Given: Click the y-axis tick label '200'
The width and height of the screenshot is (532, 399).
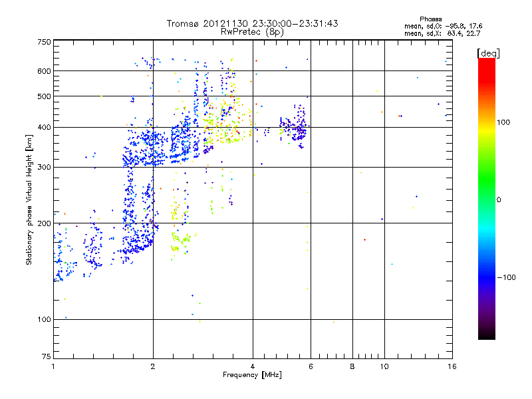Looking at the screenshot, I should tap(44, 223).
